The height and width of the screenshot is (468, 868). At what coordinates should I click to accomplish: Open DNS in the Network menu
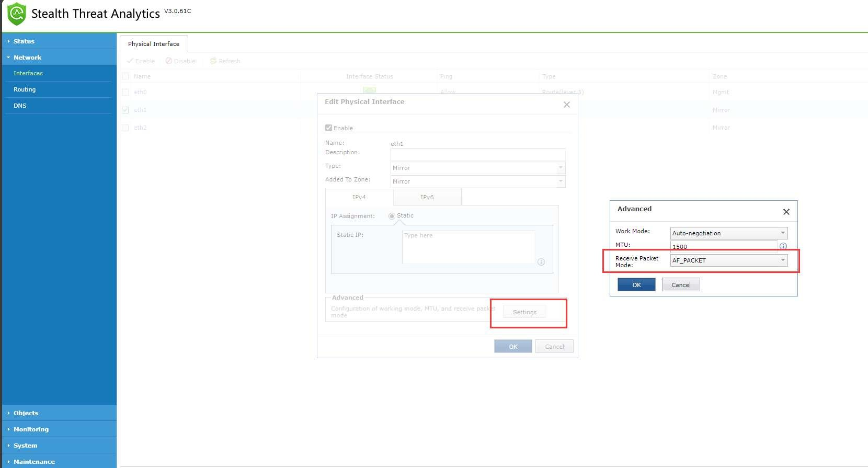click(20, 106)
